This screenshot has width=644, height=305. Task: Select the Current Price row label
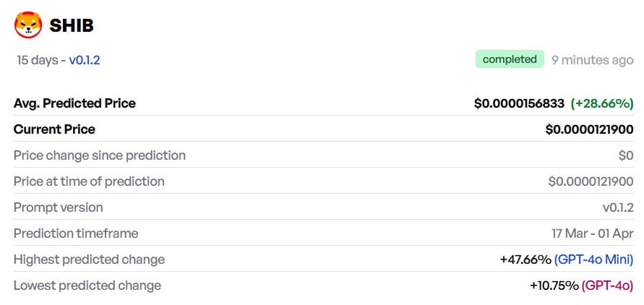tap(54, 129)
